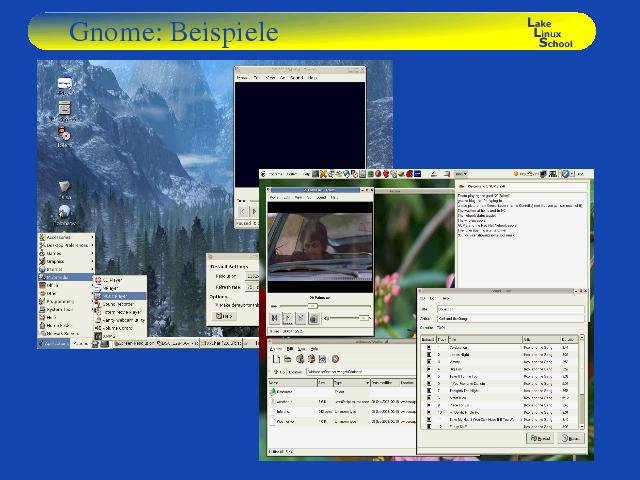Click track list scrollbar in CD ripper
The height and width of the screenshot is (480, 640).
[582, 382]
